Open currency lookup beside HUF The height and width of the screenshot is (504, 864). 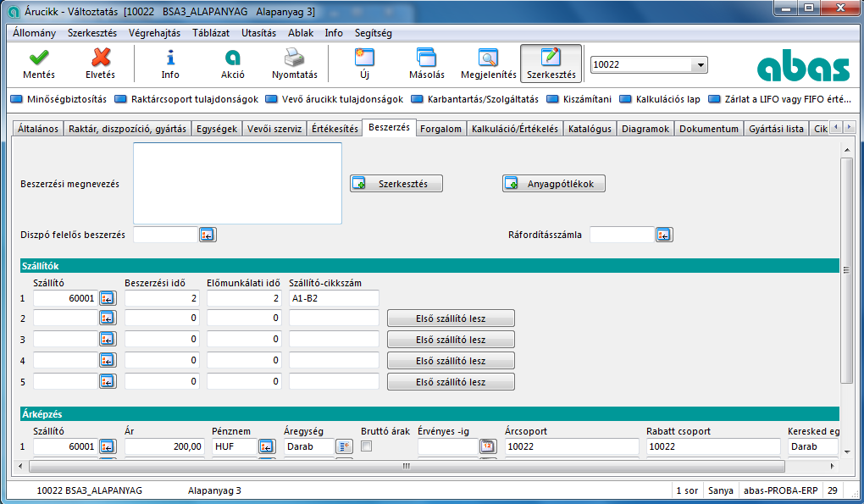(x=267, y=446)
